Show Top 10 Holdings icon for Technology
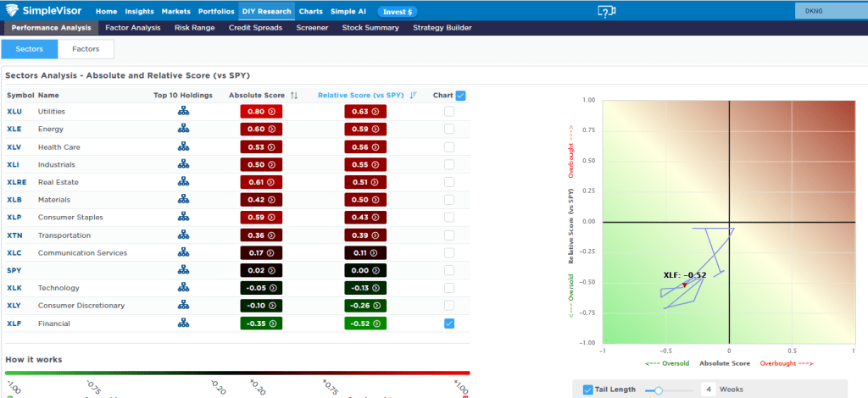This screenshot has width=868, height=398. click(183, 288)
